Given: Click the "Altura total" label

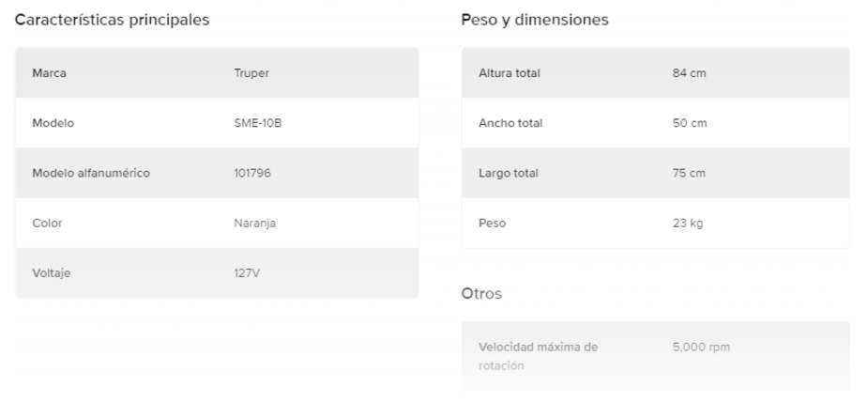Looking at the screenshot, I should pos(510,73).
